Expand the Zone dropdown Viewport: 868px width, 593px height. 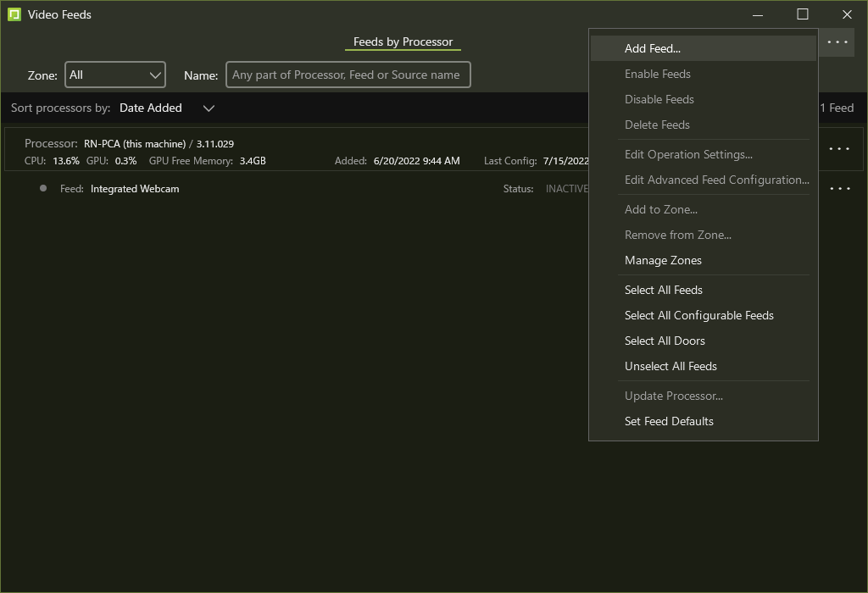[115, 75]
